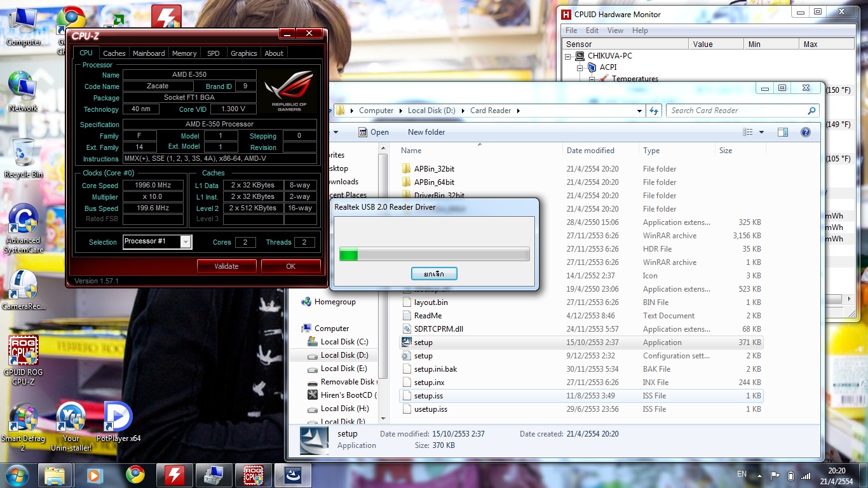Viewport: 868px width, 488px height.
Task: Click the network signal tray icon
Action: pyautogui.click(x=806, y=475)
